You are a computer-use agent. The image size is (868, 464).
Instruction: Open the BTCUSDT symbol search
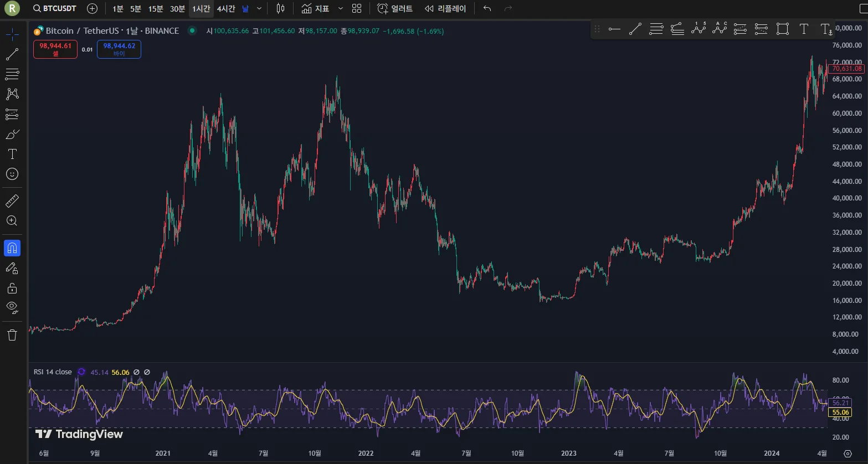click(55, 8)
